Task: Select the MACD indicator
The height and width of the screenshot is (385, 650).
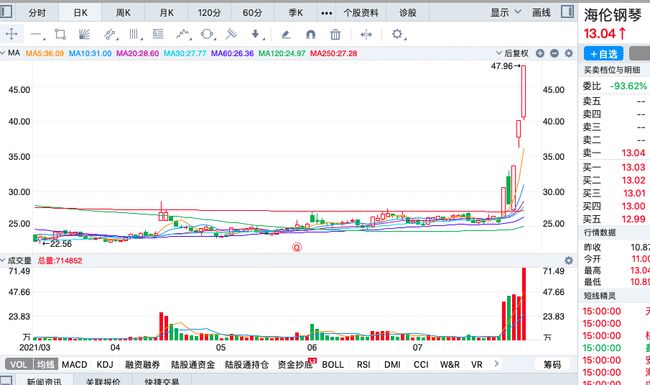Action: click(x=75, y=365)
